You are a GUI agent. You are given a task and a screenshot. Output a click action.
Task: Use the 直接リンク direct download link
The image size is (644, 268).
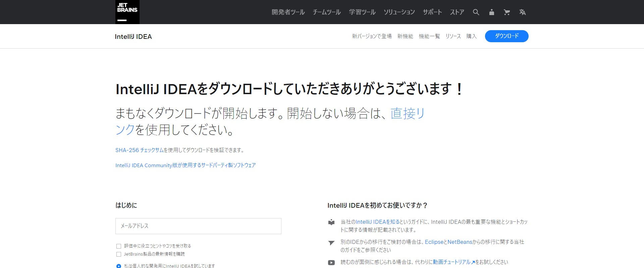[408, 114]
